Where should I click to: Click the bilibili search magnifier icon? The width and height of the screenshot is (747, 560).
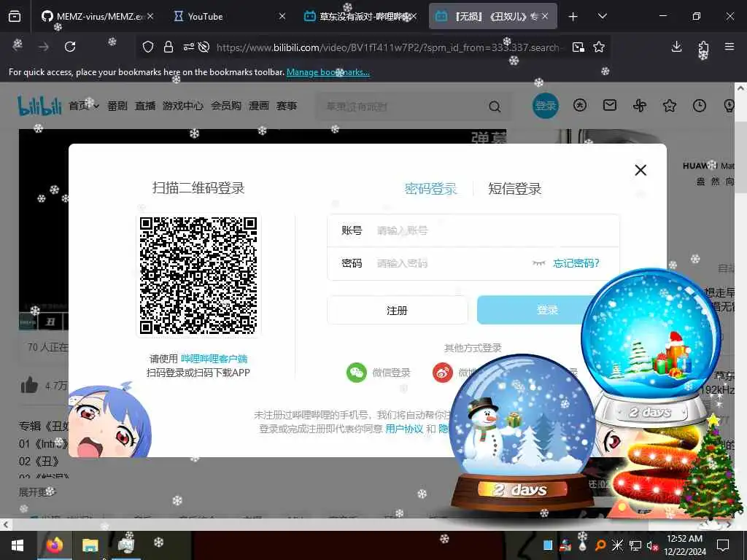(x=495, y=106)
